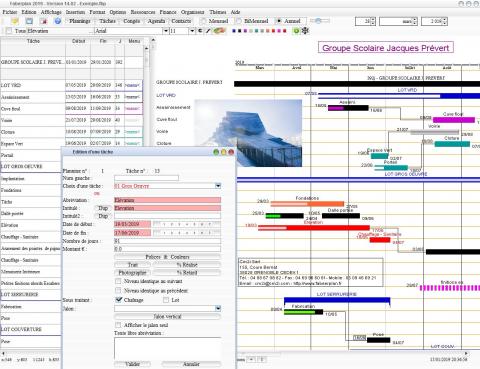Viewport: 480px width, 369px height.
Task: Select the Annuel view radio button
Action: click(279, 21)
